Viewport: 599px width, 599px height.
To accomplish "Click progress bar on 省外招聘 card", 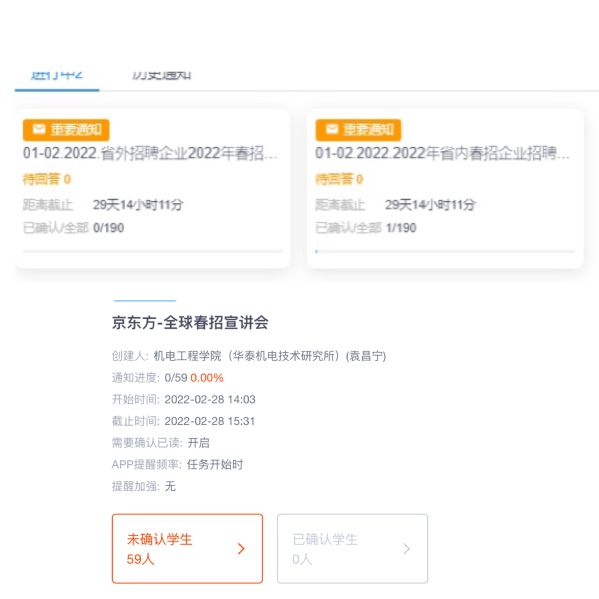I will (153, 251).
